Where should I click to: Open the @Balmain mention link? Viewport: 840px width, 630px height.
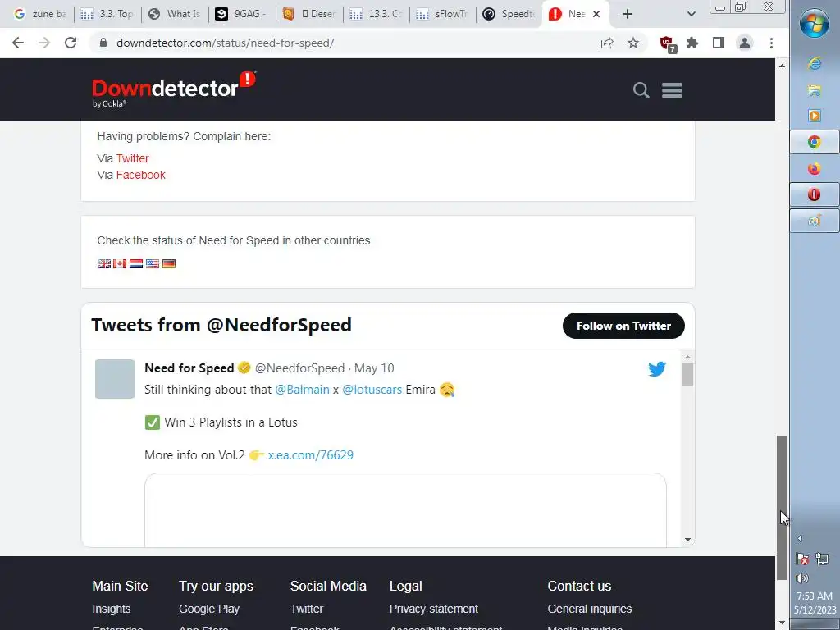pos(302,390)
